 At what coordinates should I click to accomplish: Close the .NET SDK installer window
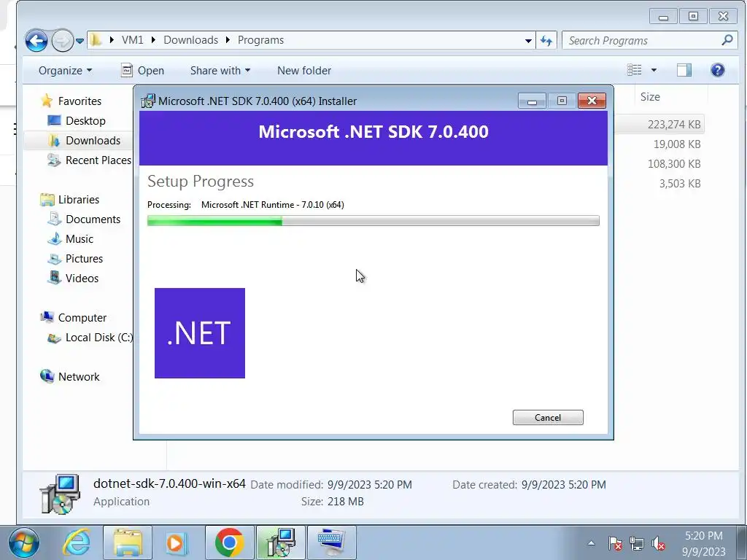[x=592, y=101]
